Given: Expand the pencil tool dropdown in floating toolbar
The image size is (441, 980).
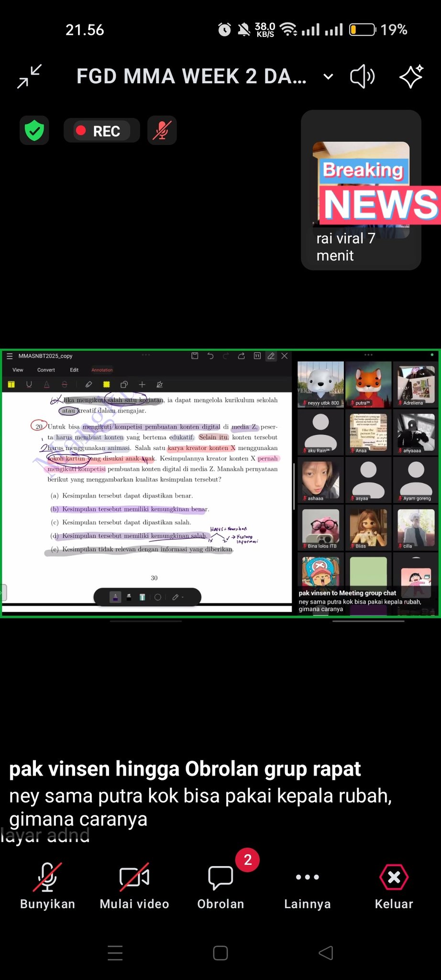Looking at the screenshot, I should click(x=178, y=597).
